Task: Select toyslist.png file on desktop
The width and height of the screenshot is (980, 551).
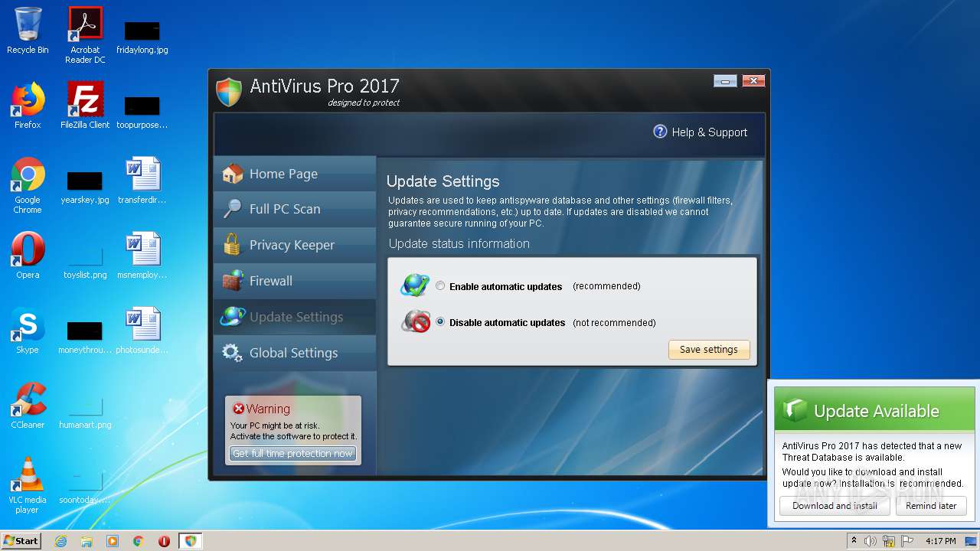Action: (x=85, y=261)
